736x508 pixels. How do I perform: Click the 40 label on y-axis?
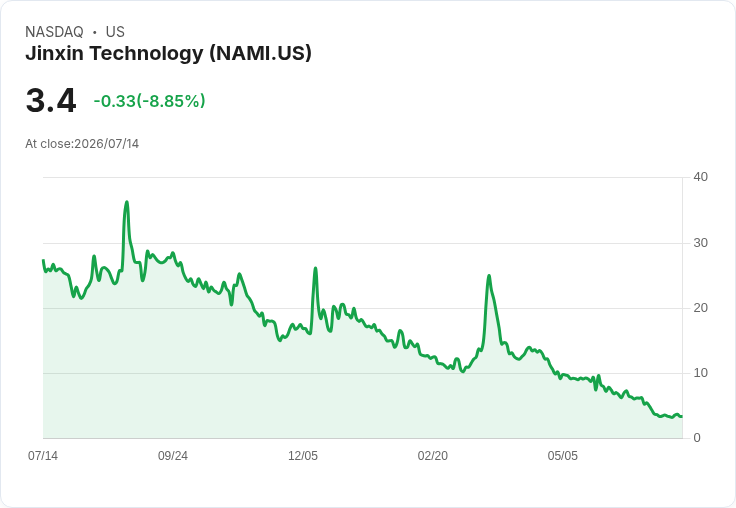(x=700, y=177)
